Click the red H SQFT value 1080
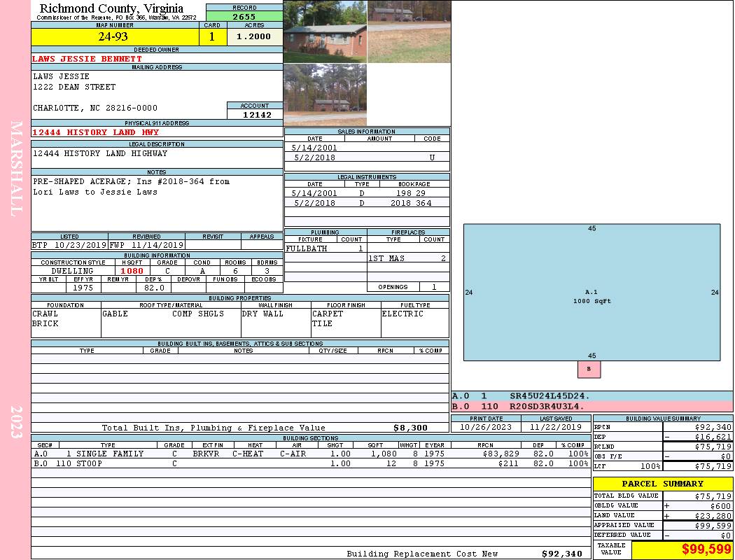Image resolution: width=735 pixels, height=560 pixels. [x=132, y=271]
